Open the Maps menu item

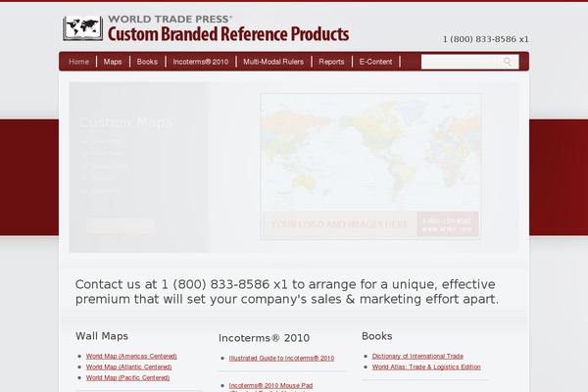click(x=113, y=62)
